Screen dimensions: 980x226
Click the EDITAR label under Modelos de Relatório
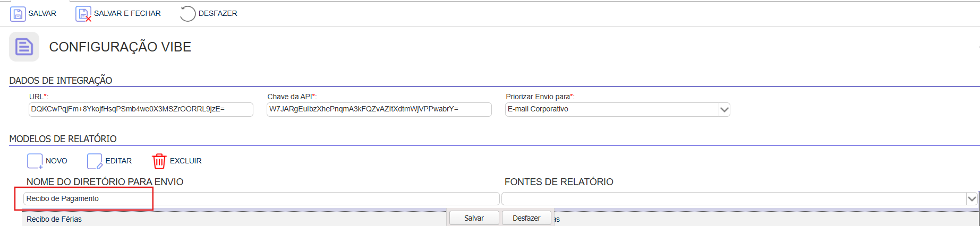tap(118, 161)
